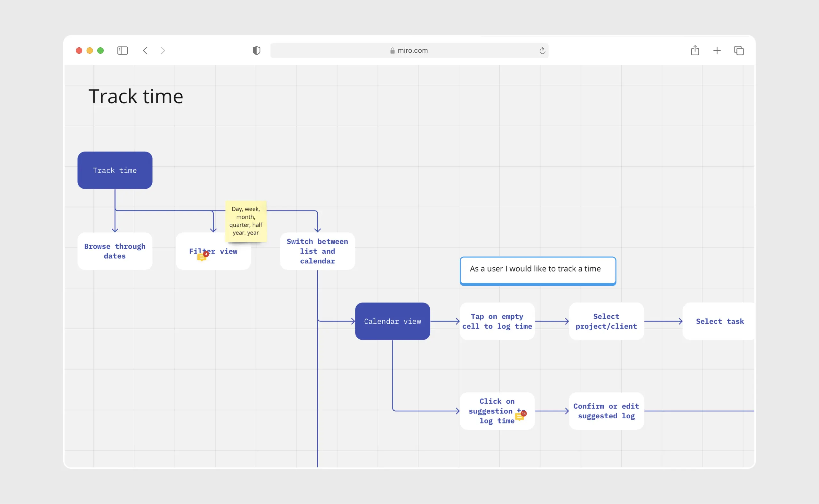Select the Tap on empty cell node
The image size is (819, 504).
[x=497, y=321]
